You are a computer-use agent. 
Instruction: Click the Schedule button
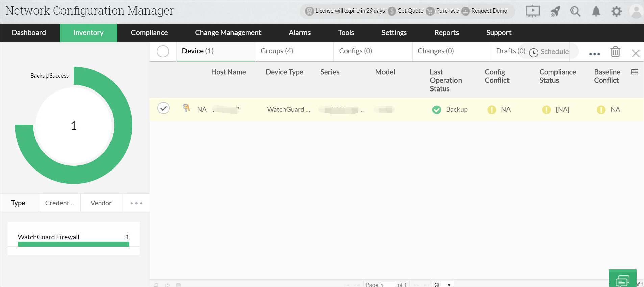[x=549, y=52]
